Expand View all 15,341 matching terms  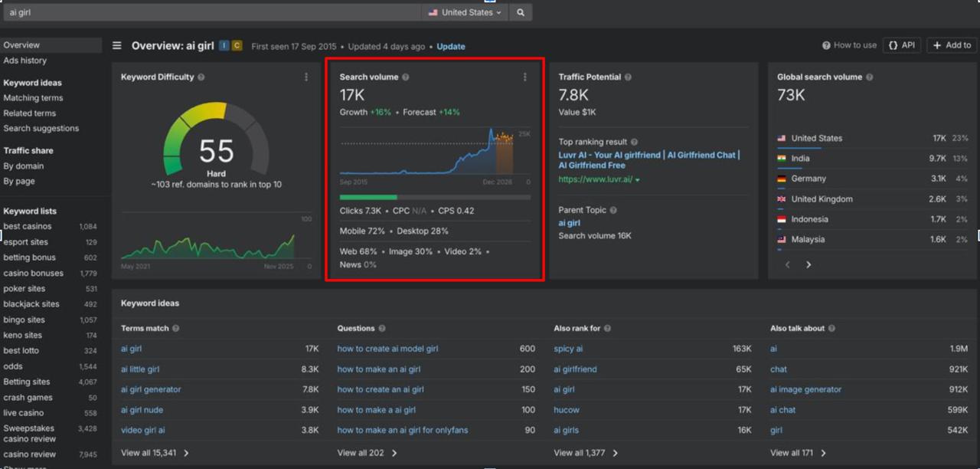(x=155, y=453)
